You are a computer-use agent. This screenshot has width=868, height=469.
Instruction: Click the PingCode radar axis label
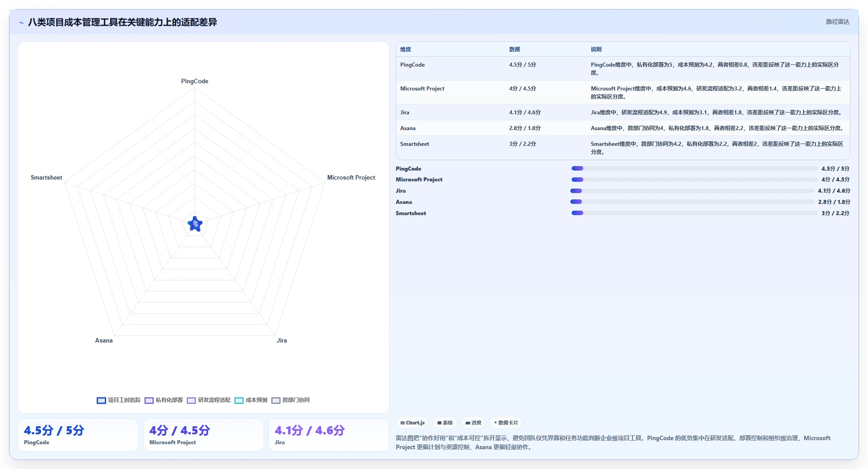[x=195, y=81]
